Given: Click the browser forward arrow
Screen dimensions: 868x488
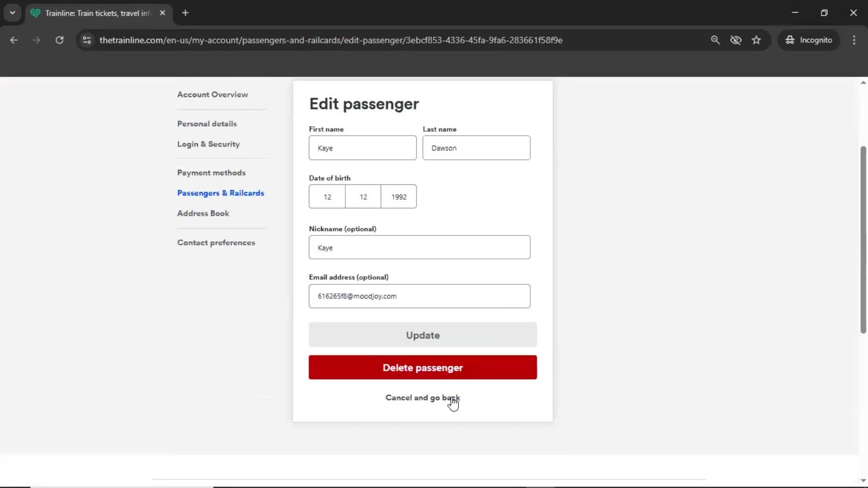Looking at the screenshot, I should (x=36, y=40).
